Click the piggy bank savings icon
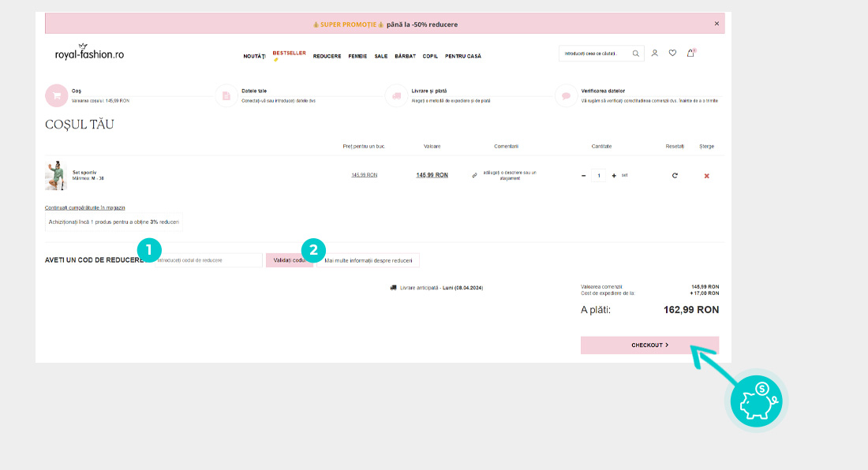Viewport: 868px width, 470px height. (756, 400)
